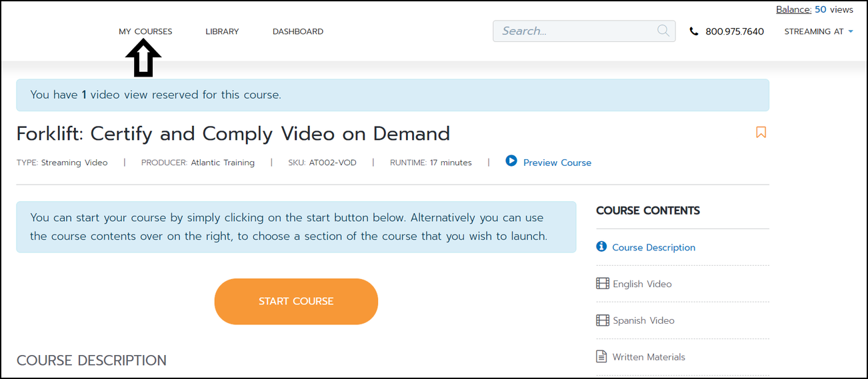Open the Written Materials section

click(x=649, y=357)
